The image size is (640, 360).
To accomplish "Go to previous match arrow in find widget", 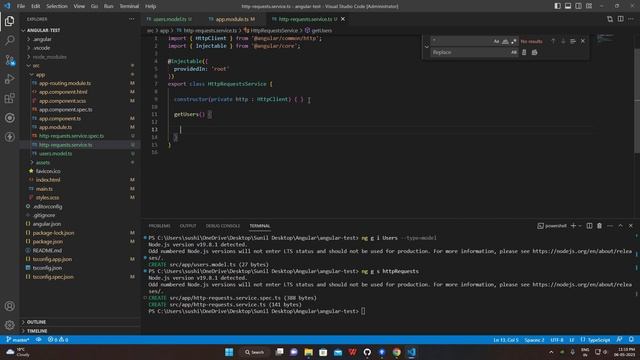I will click(x=553, y=41).
